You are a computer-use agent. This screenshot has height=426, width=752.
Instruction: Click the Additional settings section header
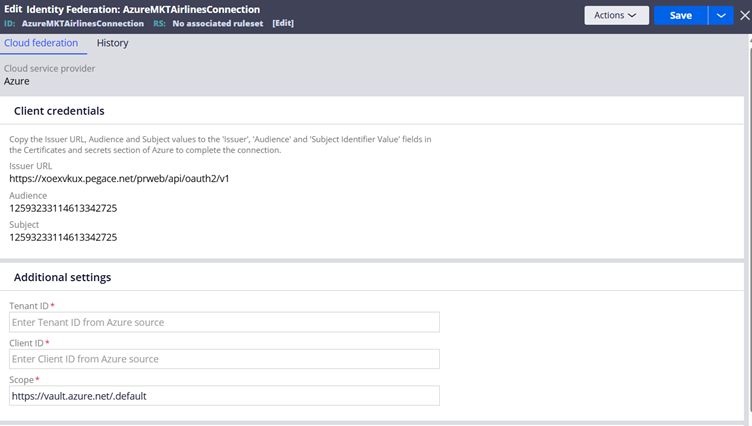[x=62, y=277]
